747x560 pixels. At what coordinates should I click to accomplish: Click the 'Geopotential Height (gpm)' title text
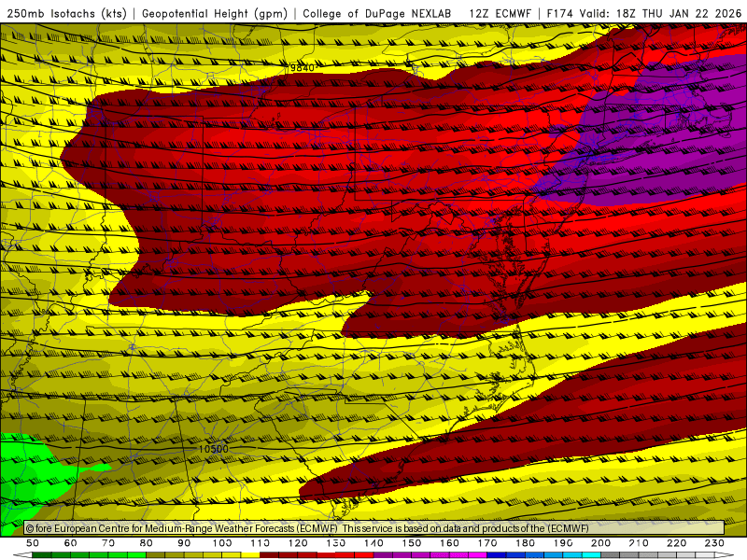coord(215,14)
